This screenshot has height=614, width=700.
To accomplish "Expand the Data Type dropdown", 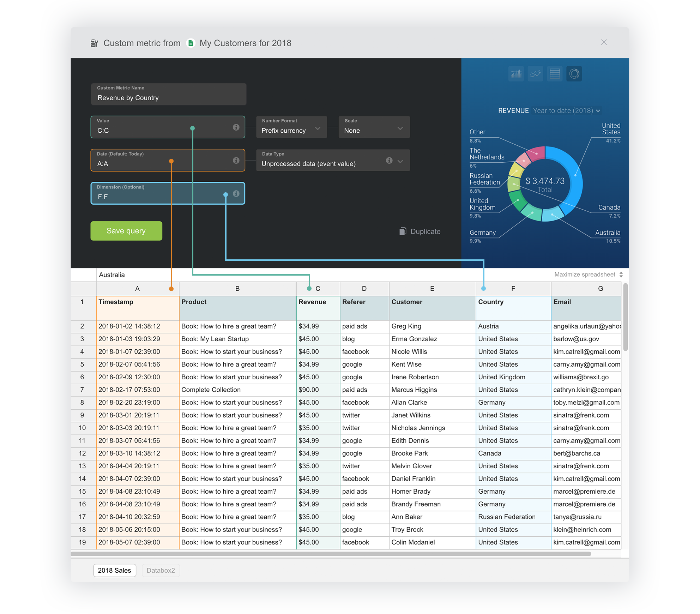I will point(400,161).
